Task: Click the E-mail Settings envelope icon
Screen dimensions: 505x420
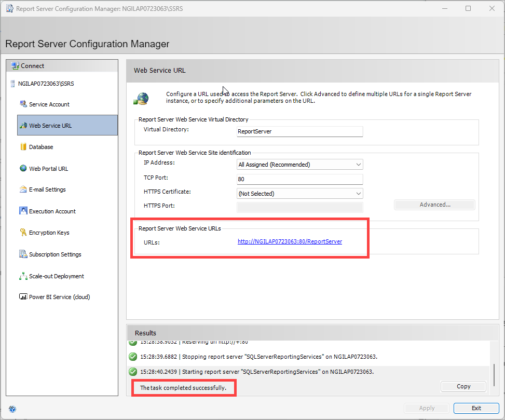Action: [x=23, y=189]
